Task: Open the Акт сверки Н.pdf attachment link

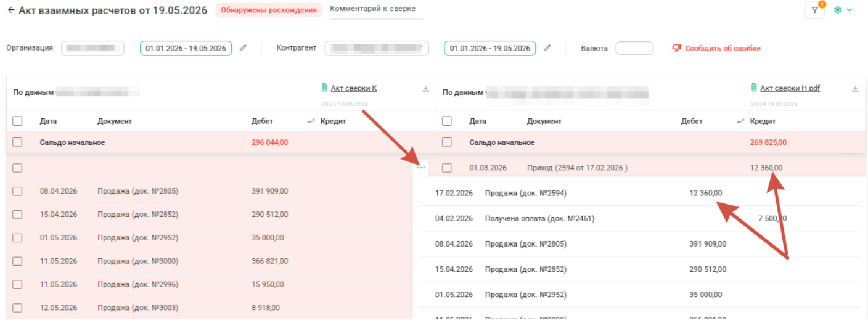Action: [790, 88]
